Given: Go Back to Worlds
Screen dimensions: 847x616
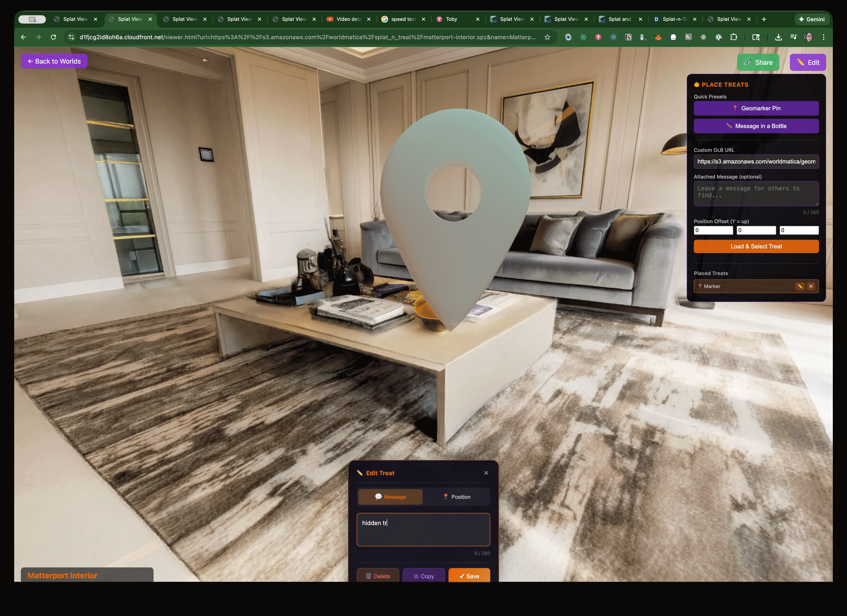Looking at the screenshot, I should pos(54,61).
